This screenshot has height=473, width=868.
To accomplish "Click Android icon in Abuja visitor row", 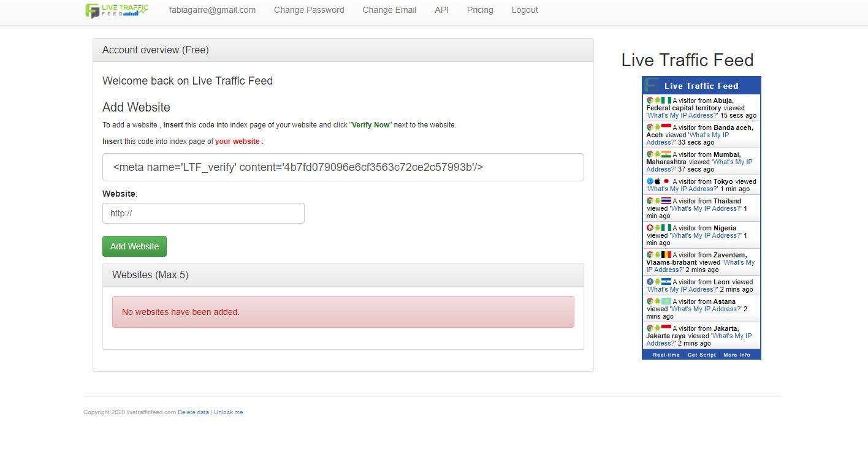I will pyautogui.click(x=657, y=100).
